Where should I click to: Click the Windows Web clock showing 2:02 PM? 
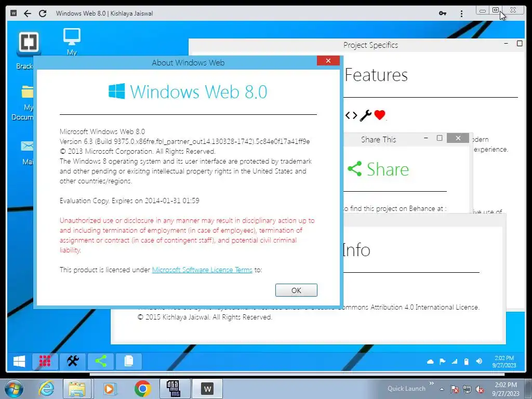504,362
